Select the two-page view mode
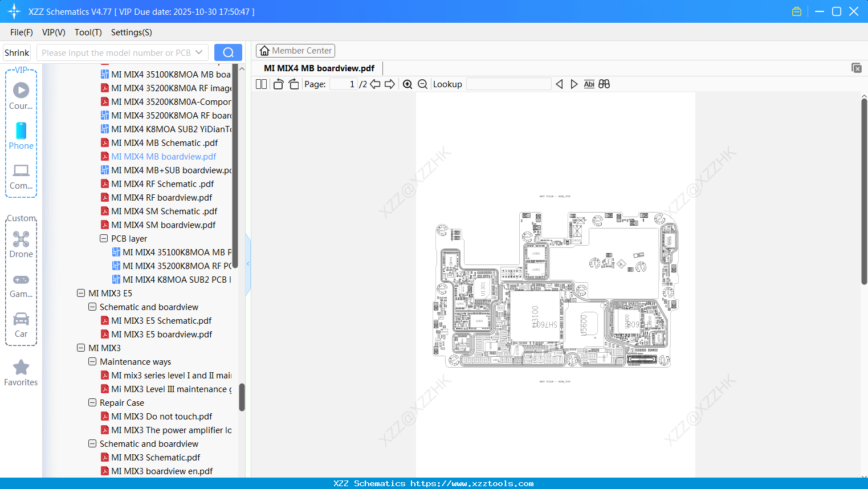 pyautogui.click(x=260, y=84)
